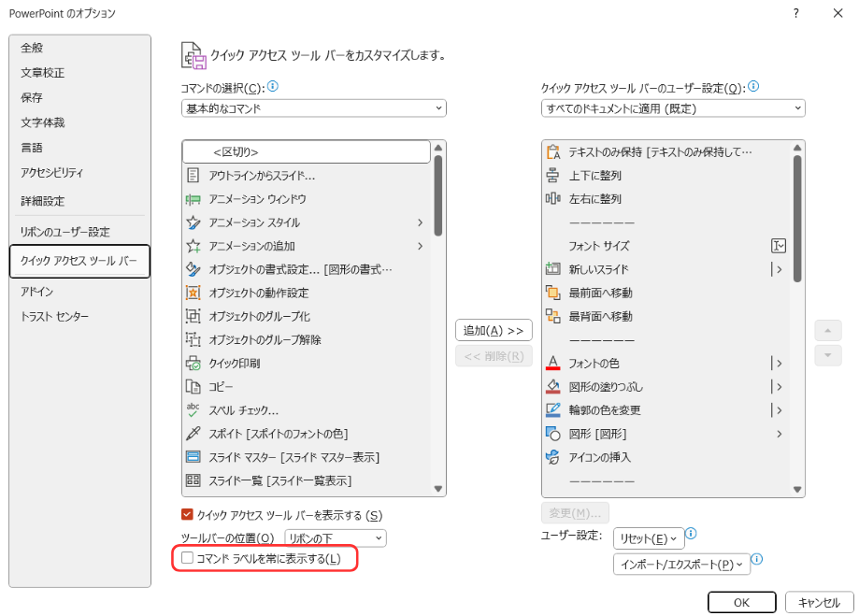Click the スライド一覧 grid icon
Viewport: 859px width, 616px height.
coord(193,480)
